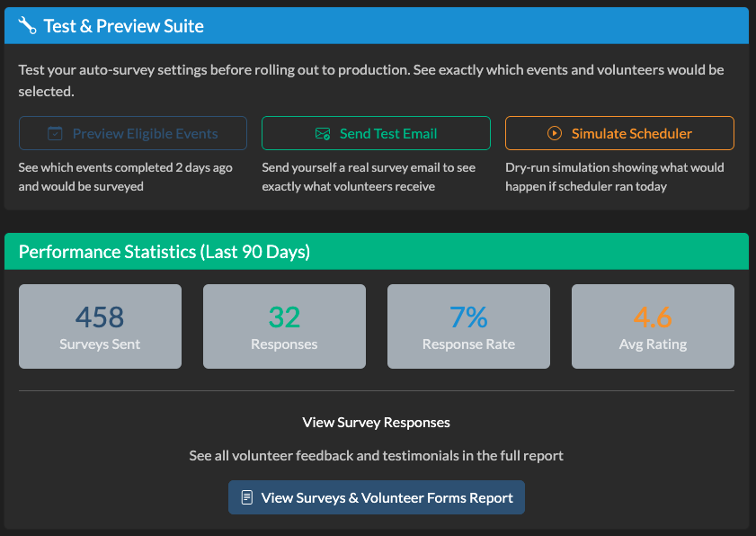Run the Simulate Scheduler dry-run button
The height and width of the screenshot is (536, 756).
[x=619, y=133]
